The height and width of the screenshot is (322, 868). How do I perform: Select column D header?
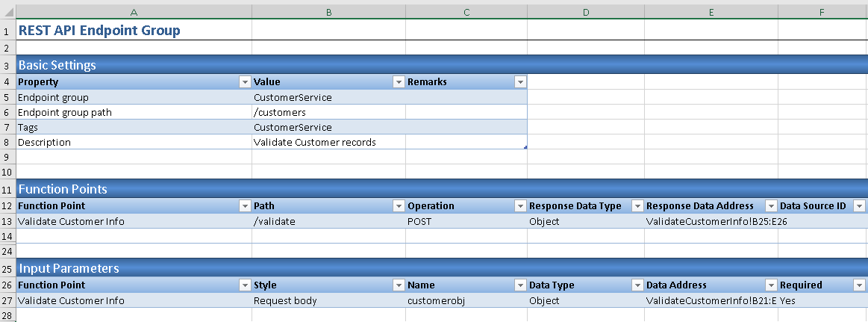coord(585,12)
